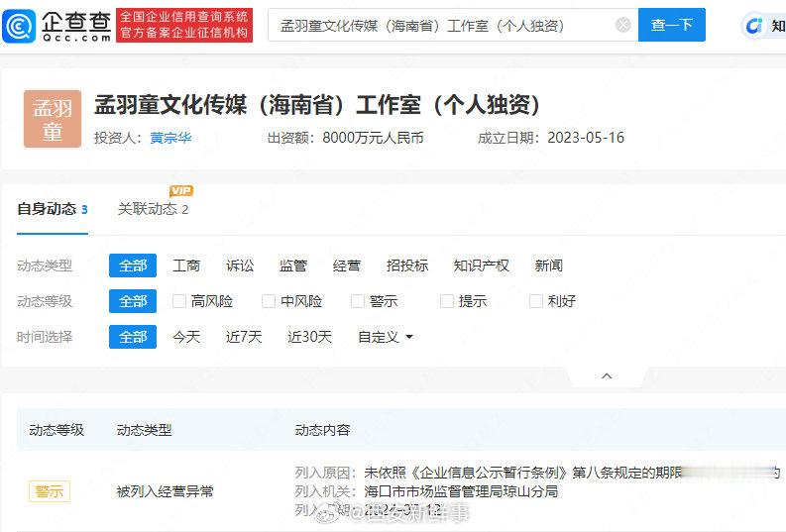Check the 警示 filter checkbox
Screen dimensions: 786x532
point(358,301)
